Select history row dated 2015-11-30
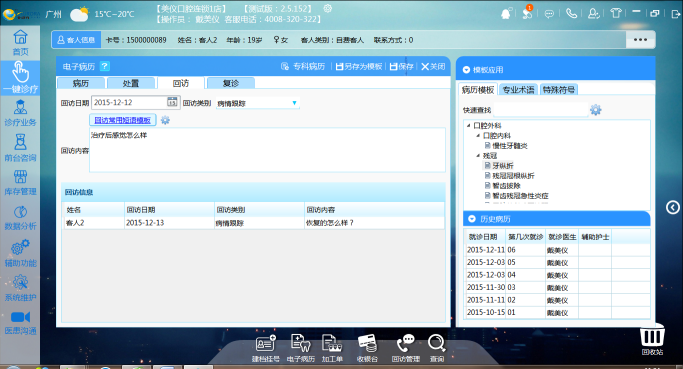The image size is (683, 369). pos(557,288)
